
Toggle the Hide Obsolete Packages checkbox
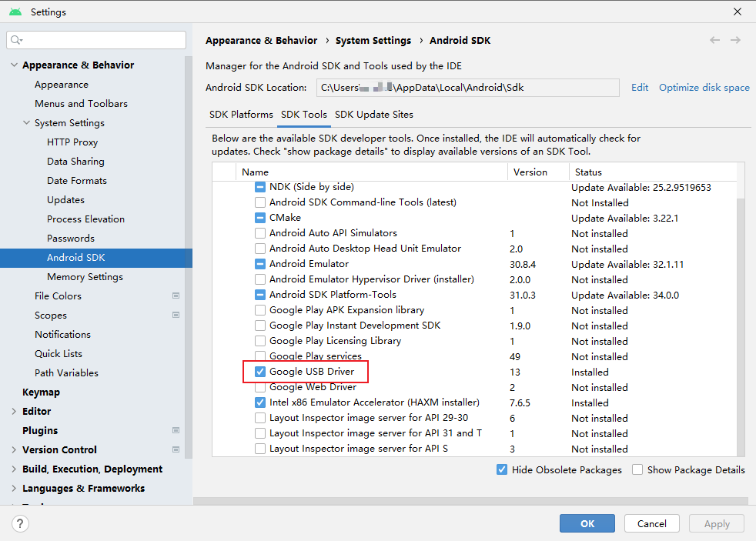pyautogui.click(x=502, y=469)
